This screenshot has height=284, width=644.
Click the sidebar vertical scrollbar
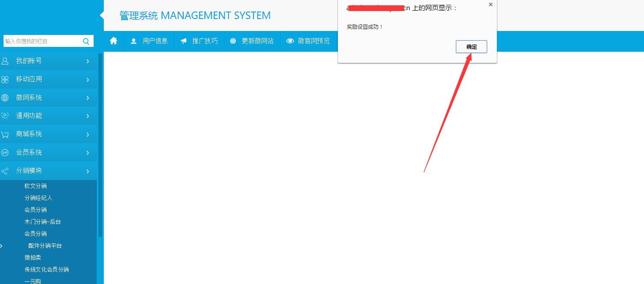tap(100, 145)
